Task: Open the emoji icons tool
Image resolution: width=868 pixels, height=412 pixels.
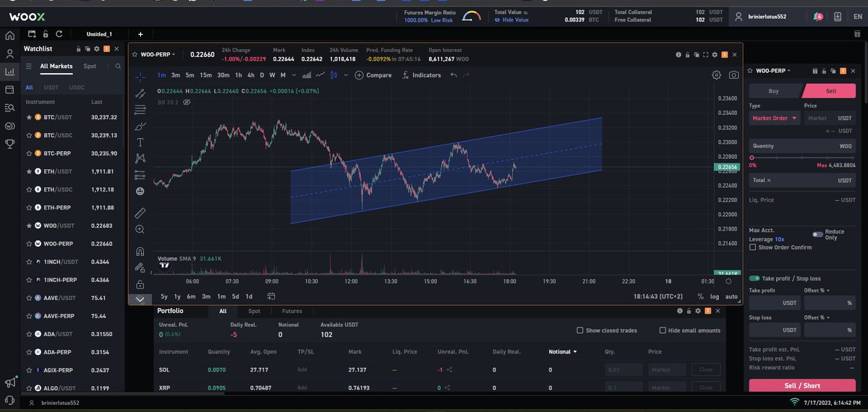Action: pos(140,191)
